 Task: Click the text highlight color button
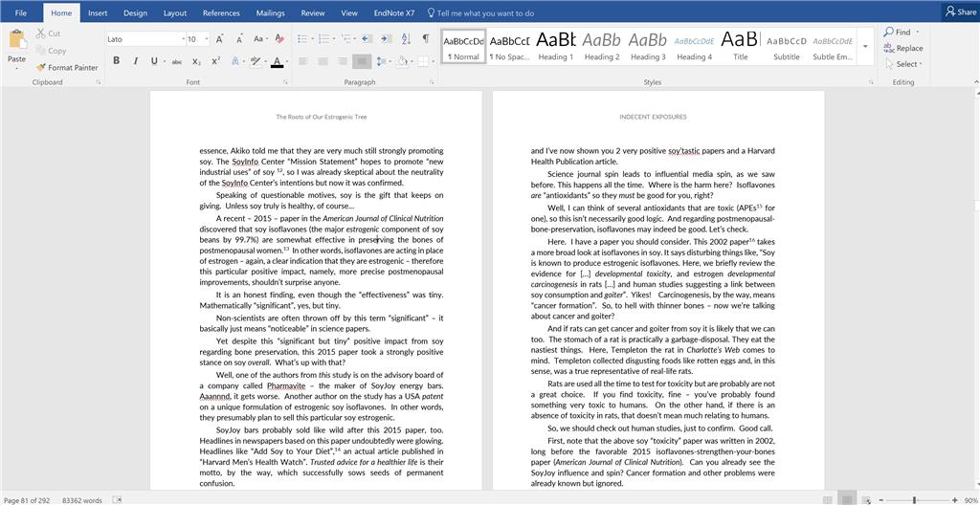pyautogui.click(x=255, y=61)
